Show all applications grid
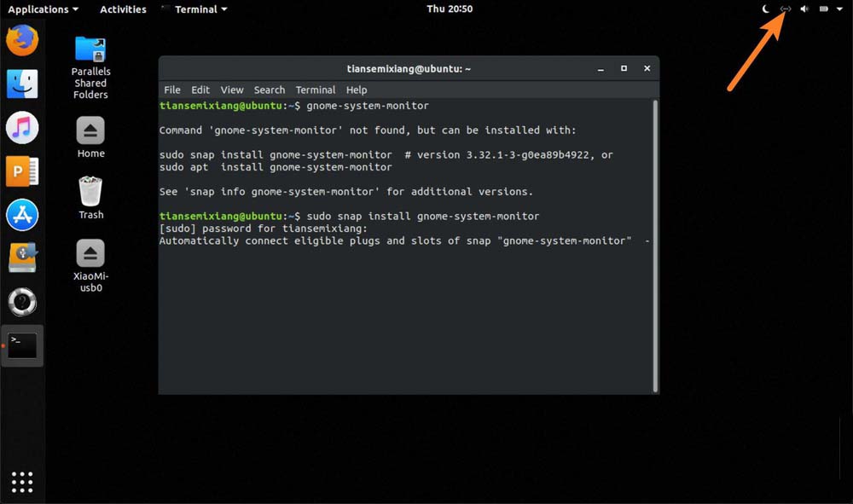The image size is (853, 504). (22, 481)
